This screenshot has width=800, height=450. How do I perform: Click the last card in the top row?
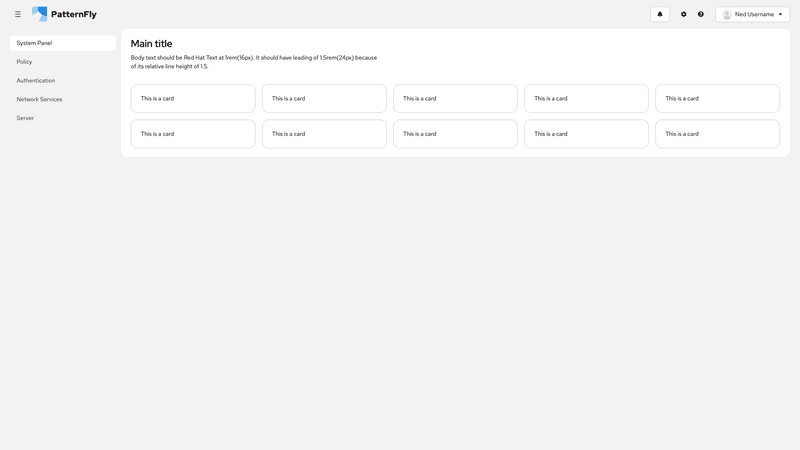tap(717, 99)
